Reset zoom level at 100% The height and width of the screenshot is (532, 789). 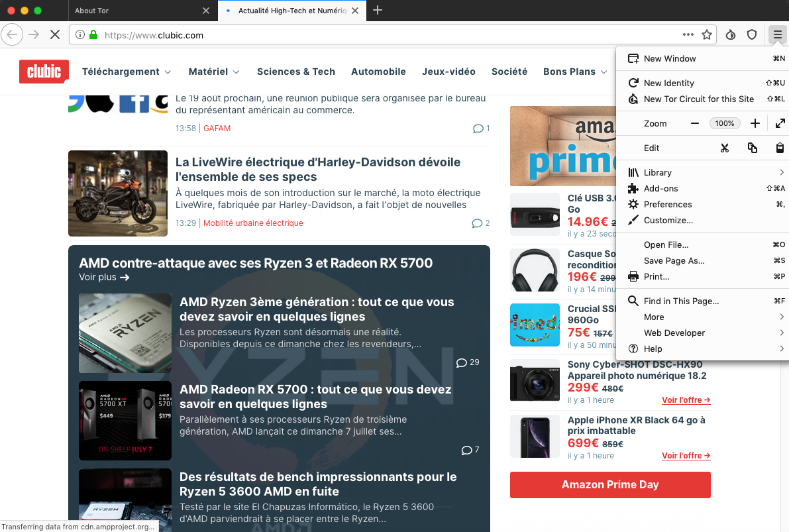725,123
